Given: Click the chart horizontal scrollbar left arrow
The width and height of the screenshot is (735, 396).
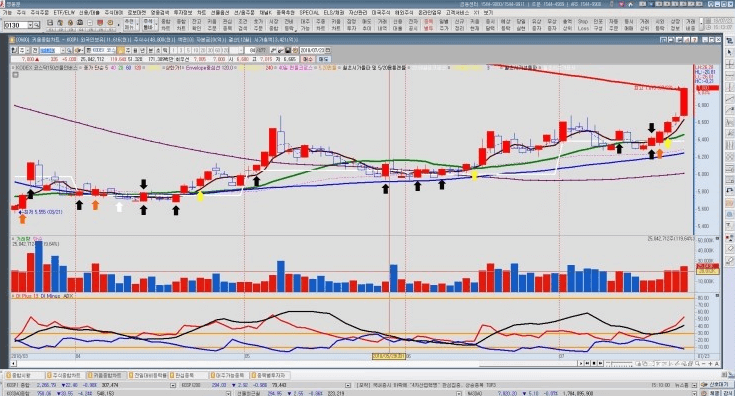Looking at the screenshot, I should coord(14,364).
